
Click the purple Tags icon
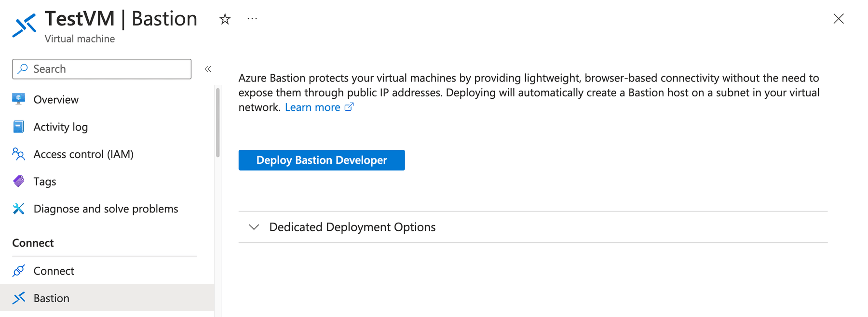[18, 181]
